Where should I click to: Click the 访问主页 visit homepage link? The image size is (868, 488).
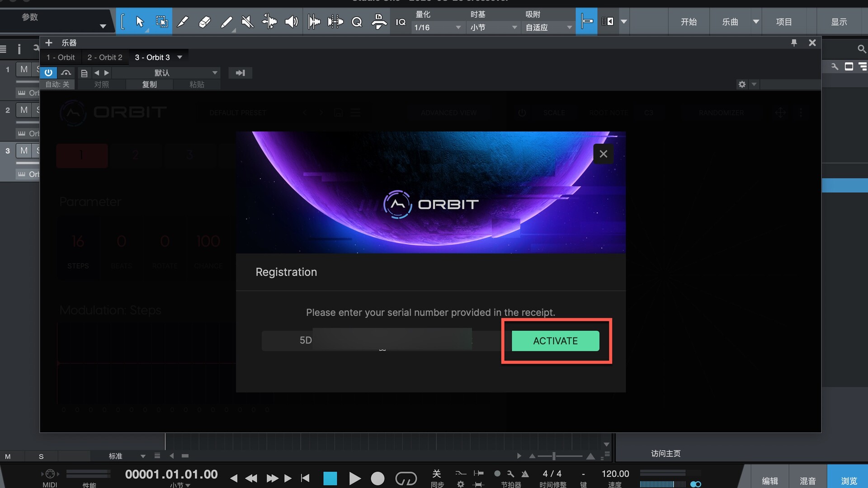[665, 453]
